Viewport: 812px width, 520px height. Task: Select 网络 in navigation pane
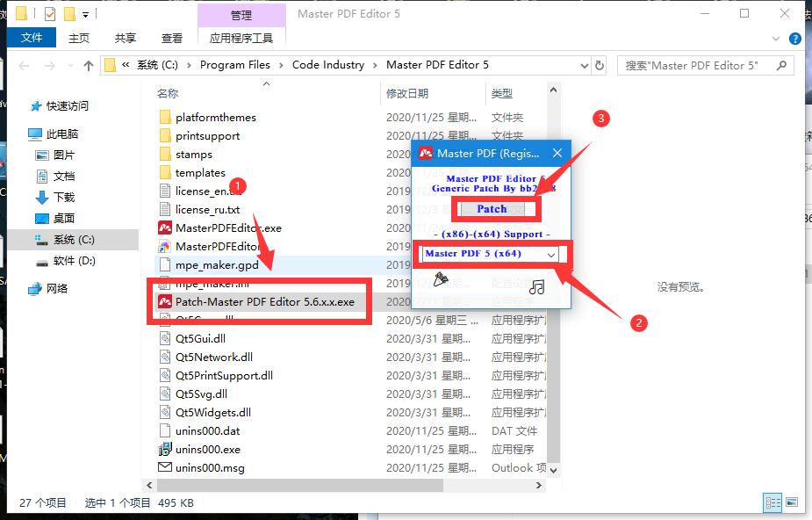coord(56,288)
